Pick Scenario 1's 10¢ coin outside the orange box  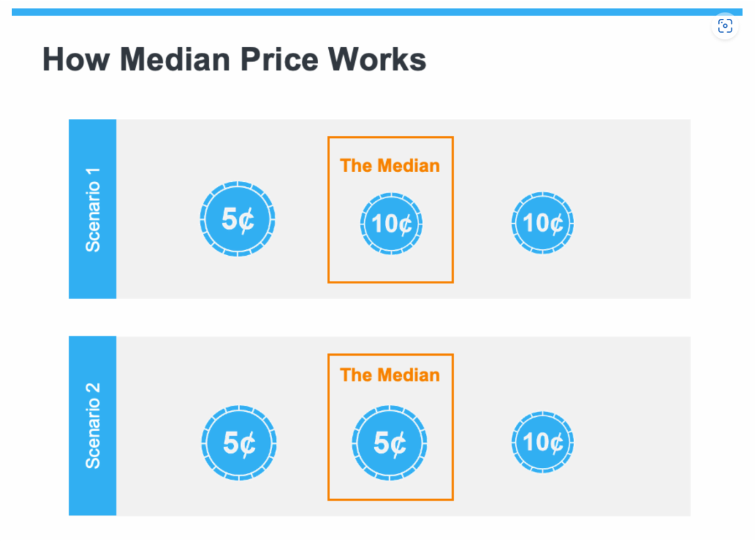click(542, 223)
